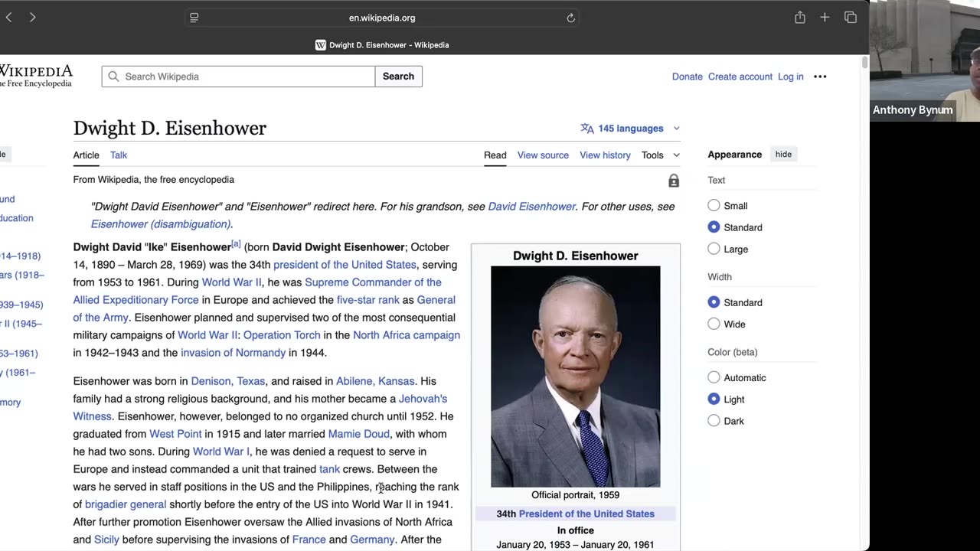Open the footnote [a] reference
The width and height of the screenshot is (980, 551).
[236, 244]
